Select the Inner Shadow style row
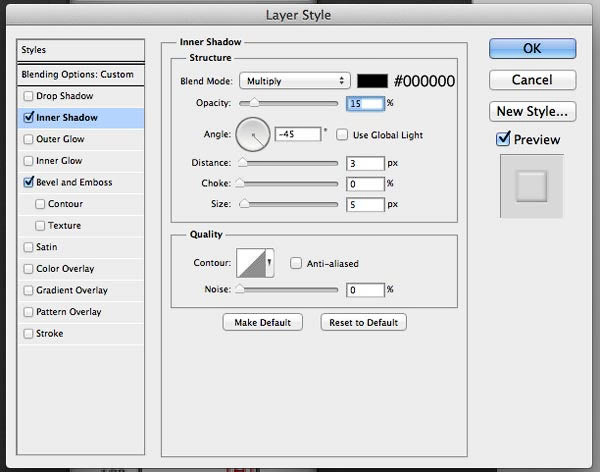Viewport: 600px width, 472px height. click(80, 118)
